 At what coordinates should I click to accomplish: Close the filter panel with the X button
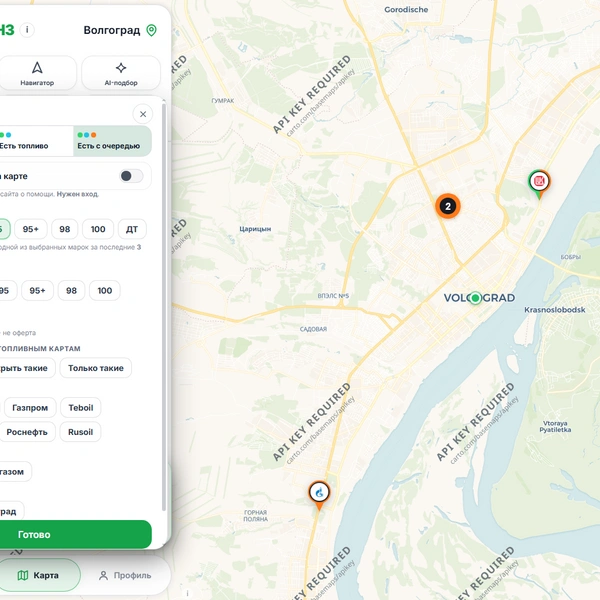(x=143, y=114)
